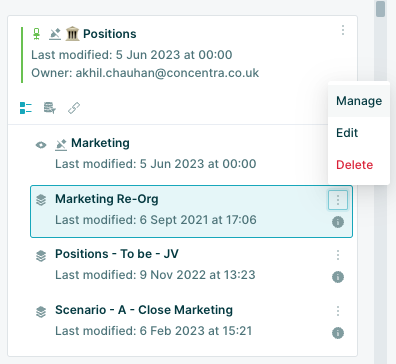The image size is (396, 364).
Task: Show info for Positions - To be - JV
Action: pos(338,277)
